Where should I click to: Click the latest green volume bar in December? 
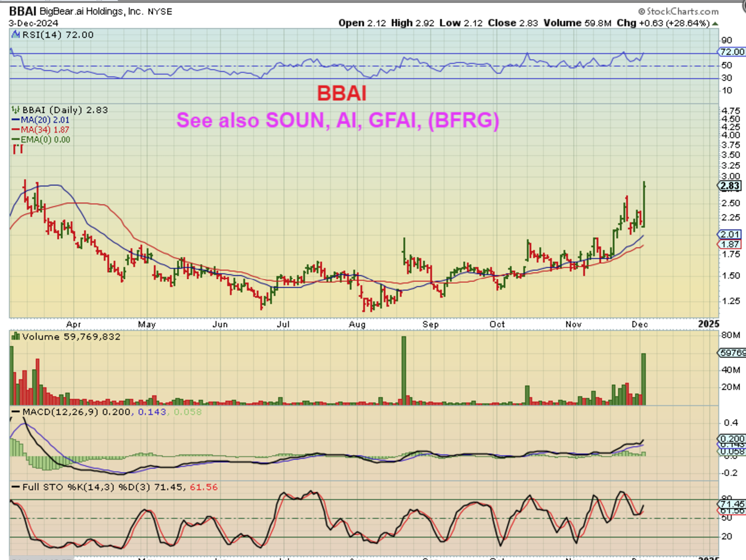pyautogui.click(x=643, y=379)
